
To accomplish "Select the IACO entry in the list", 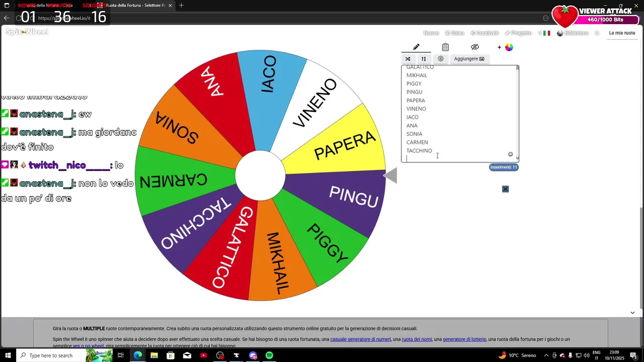I will 413,117.
